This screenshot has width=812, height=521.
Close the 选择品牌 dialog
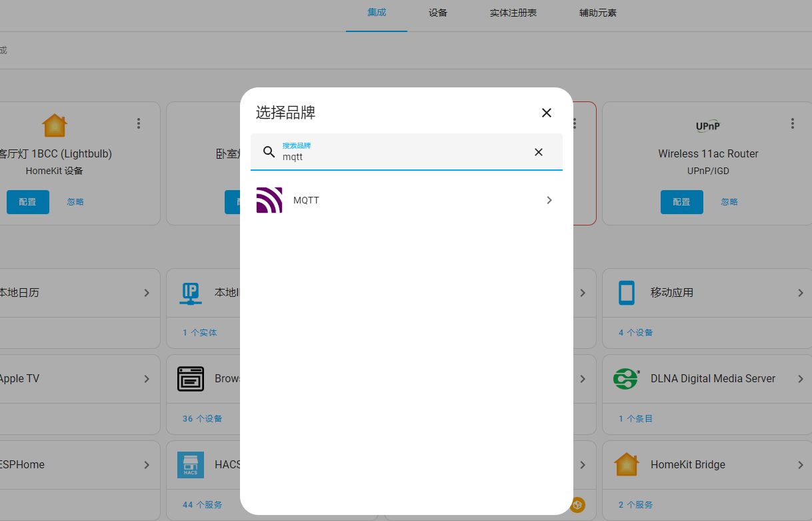[547, 113]
